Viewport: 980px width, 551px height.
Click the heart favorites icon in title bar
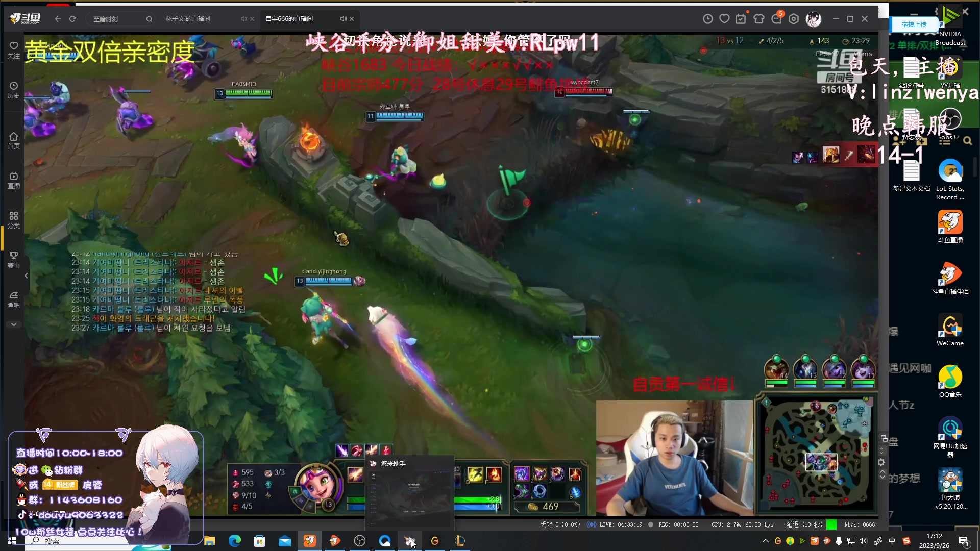724,19
